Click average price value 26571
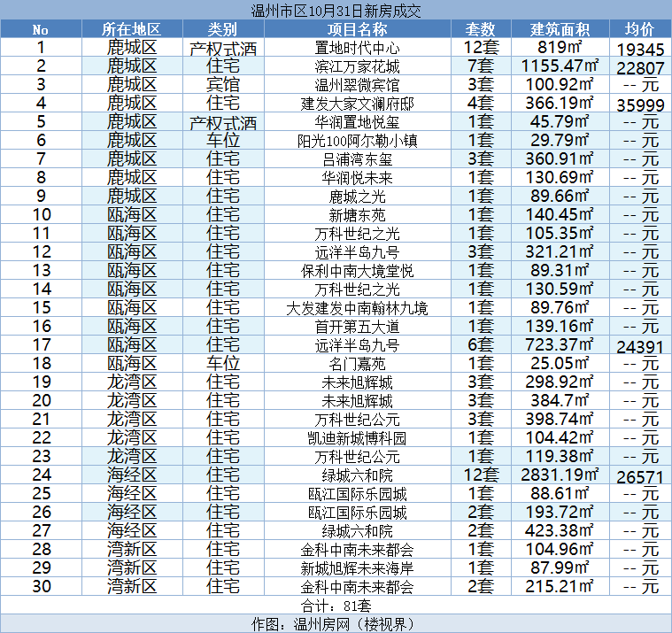The width and height of the screenshot is (672, 633). click(640, 477)
